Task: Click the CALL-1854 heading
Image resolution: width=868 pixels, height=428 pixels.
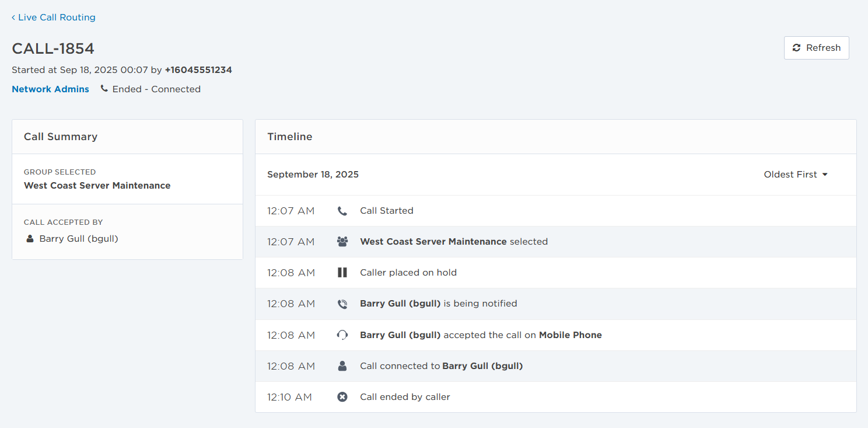Action: pos(53,48)
